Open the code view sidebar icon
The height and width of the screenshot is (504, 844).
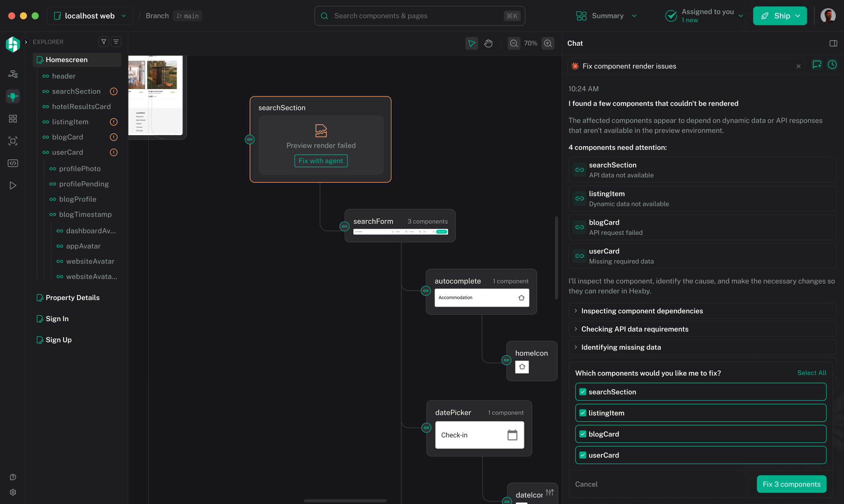tap(13, 163)
